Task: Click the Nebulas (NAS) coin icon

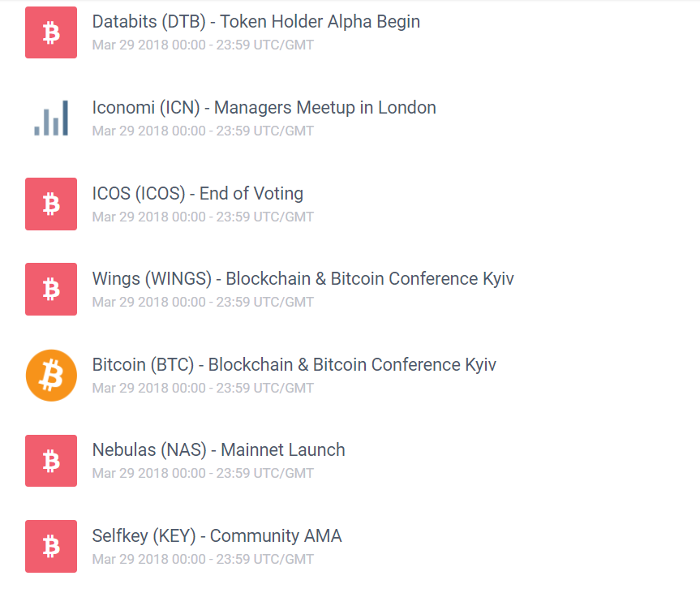Action: [x=51, y=461]
